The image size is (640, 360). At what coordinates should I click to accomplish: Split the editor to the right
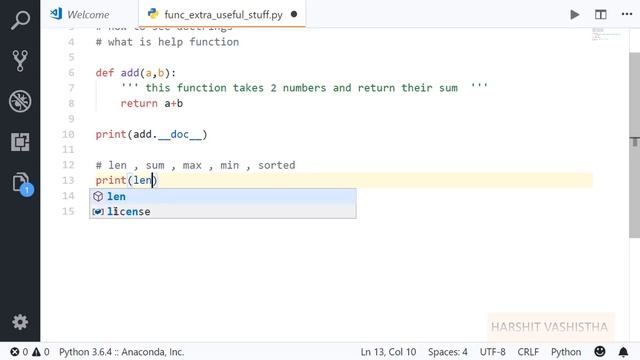click(600, 15)
